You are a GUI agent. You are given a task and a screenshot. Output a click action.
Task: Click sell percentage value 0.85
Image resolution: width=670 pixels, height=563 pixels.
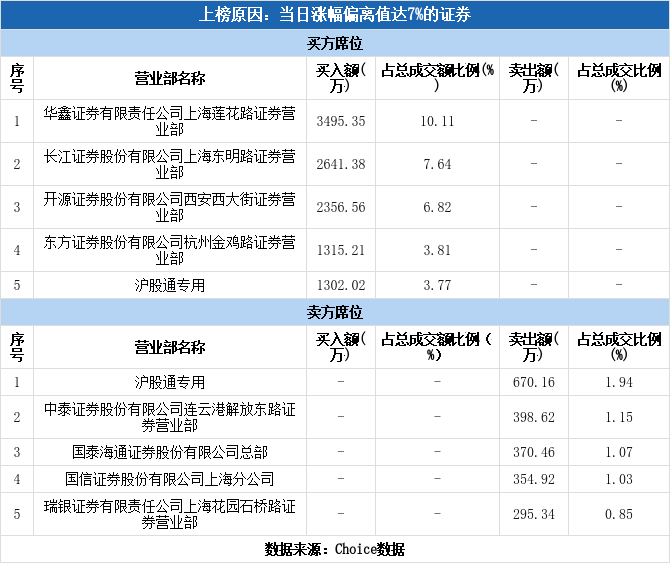619,514
